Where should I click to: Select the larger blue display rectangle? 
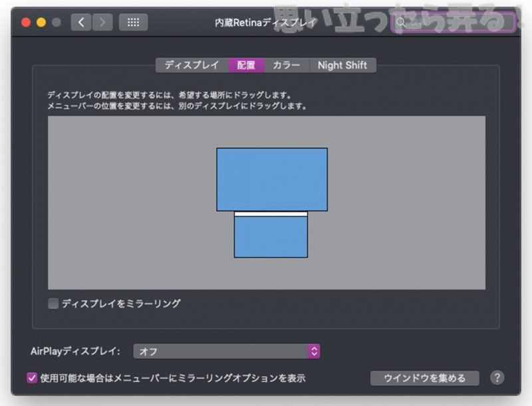tap(271, 179)
